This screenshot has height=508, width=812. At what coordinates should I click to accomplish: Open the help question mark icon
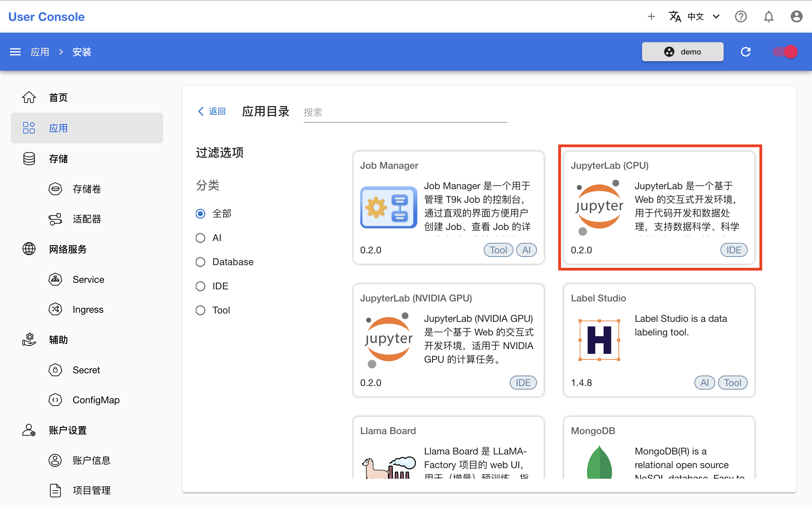(741, 17)
